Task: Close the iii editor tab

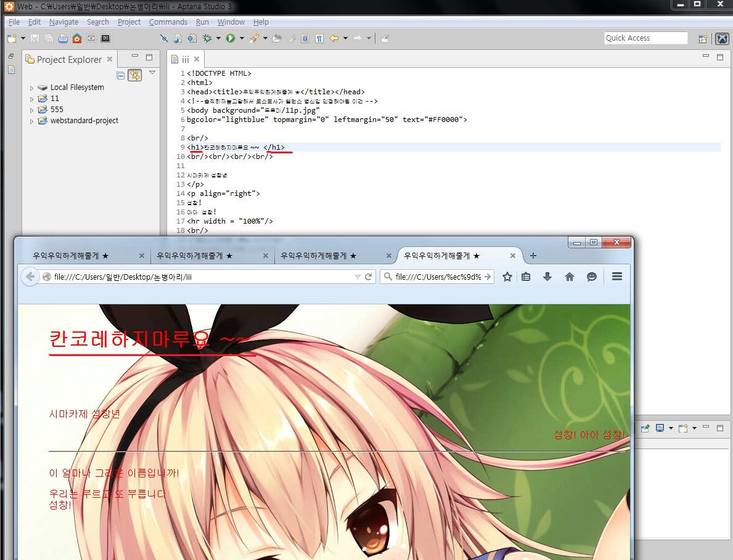Action: [197, 59]
